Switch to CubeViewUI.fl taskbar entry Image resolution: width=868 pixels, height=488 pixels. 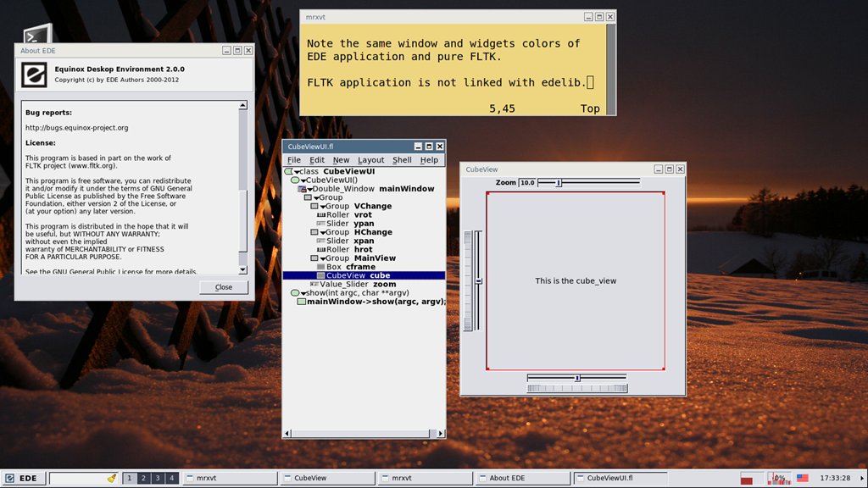point(620,478)
